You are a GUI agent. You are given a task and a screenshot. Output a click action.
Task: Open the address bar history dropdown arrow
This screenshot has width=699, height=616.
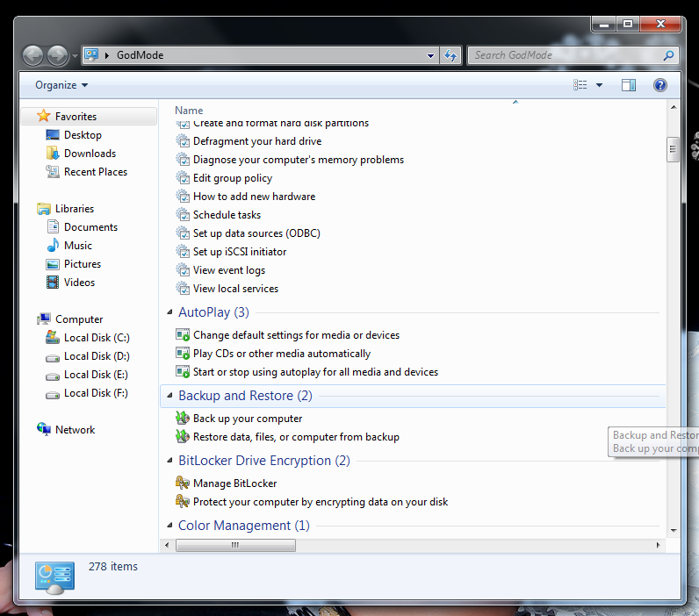(430, 55)
